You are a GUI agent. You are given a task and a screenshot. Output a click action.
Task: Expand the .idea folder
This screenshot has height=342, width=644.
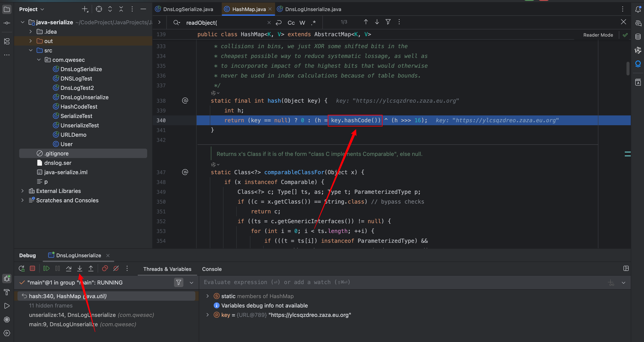click(x=30, y=32)
